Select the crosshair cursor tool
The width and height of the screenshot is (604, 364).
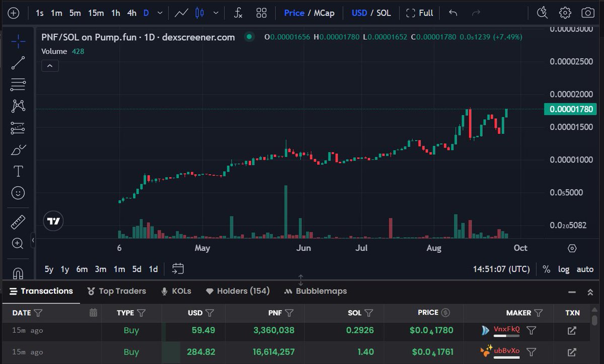[18, 41]
